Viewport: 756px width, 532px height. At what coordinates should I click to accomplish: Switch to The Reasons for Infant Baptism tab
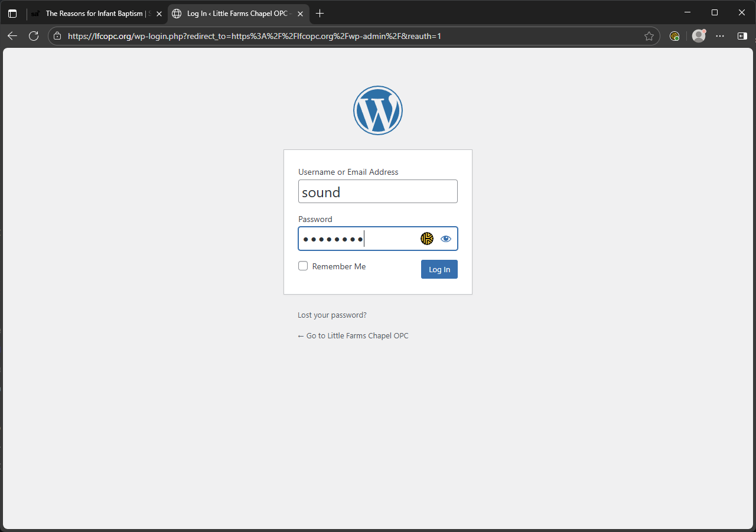click(97, 14)
